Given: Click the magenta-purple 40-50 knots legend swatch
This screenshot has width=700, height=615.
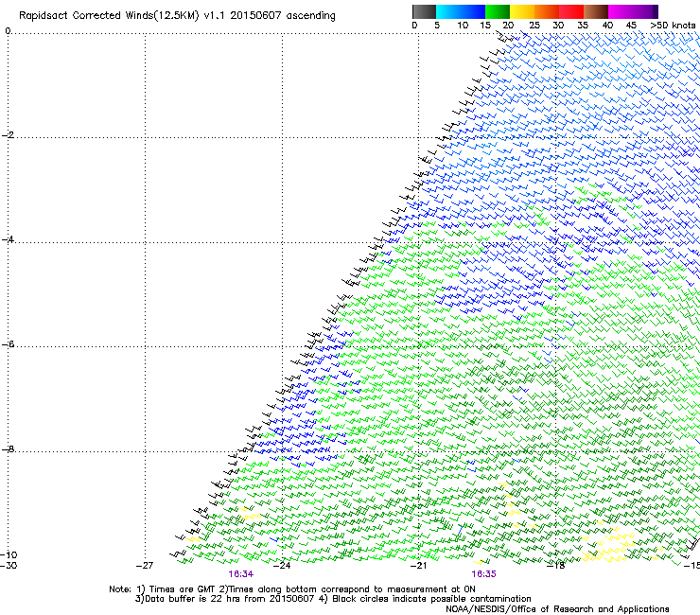Looking at the screenshot, I should [x=633, y=11].
